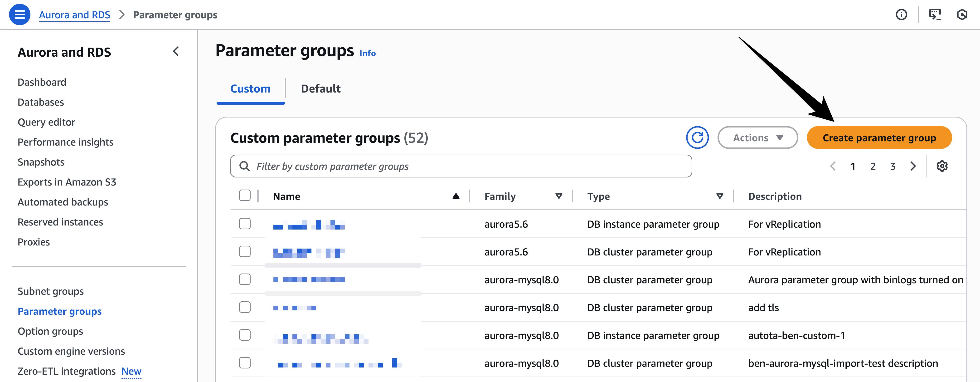This screenshot has height=382, width=980.
Task: Open the name link of autota-ben-custom-1 row
Action: click(x=321, y=338)
